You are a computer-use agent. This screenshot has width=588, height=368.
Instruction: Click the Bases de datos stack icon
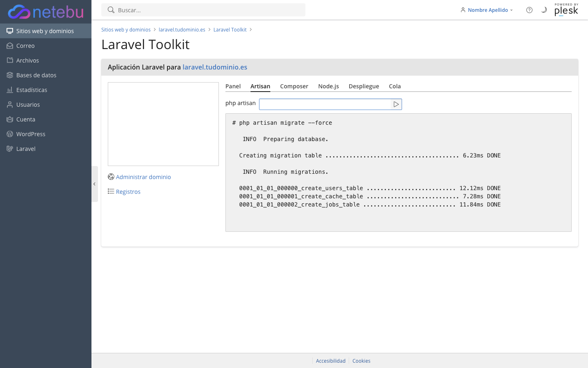[10, 75]
